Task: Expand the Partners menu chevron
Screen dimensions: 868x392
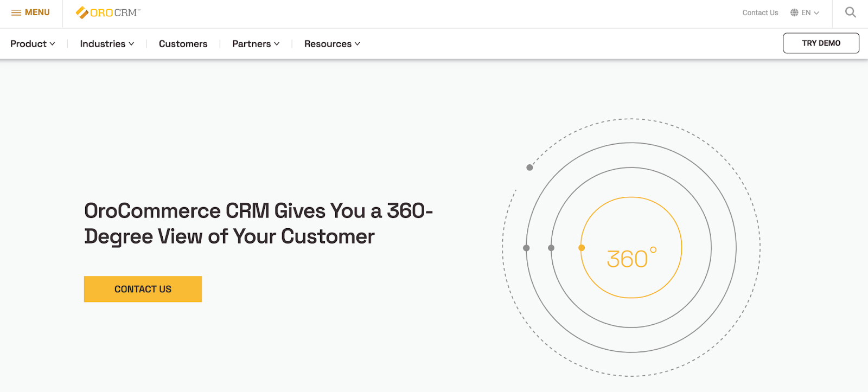Action: pyautogui.click(x=277, y=44)
